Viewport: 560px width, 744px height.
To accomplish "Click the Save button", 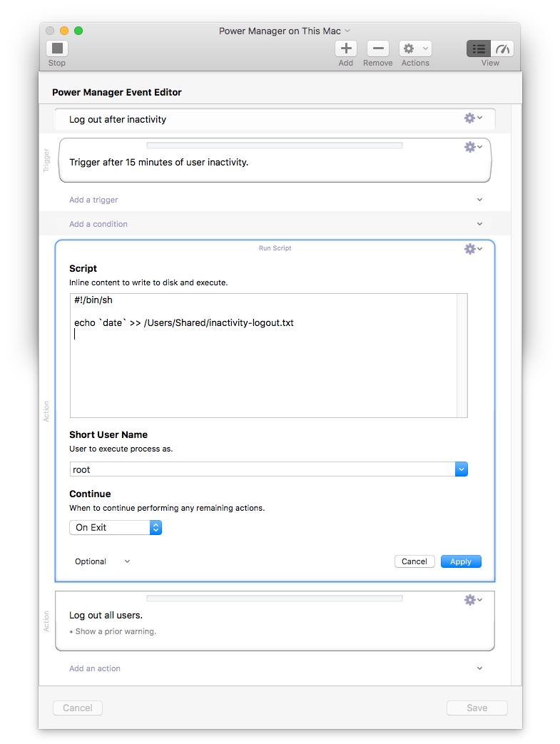I will (x=477, y=708).
